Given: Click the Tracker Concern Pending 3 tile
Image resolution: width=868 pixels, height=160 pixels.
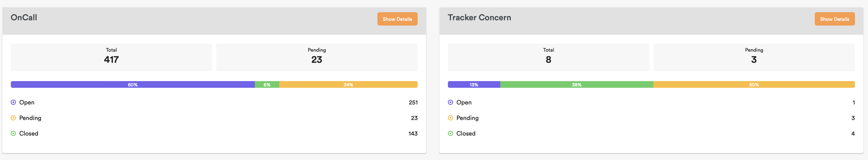Looking at the screenshot, I should [754, 57].
